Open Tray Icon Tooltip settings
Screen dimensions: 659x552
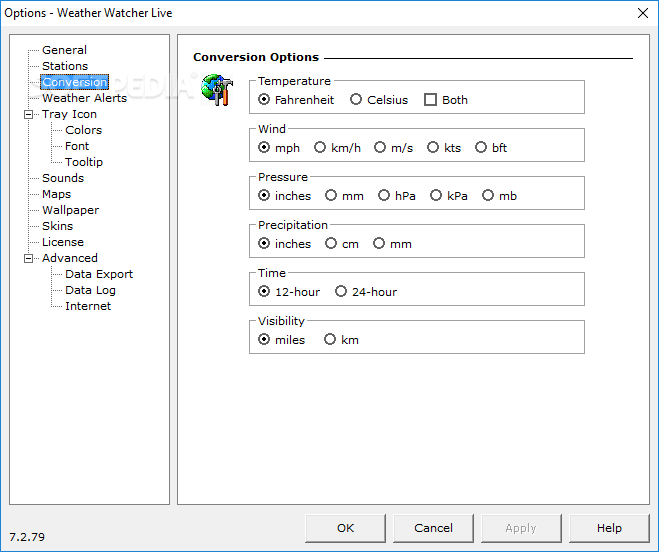(84, 162)
